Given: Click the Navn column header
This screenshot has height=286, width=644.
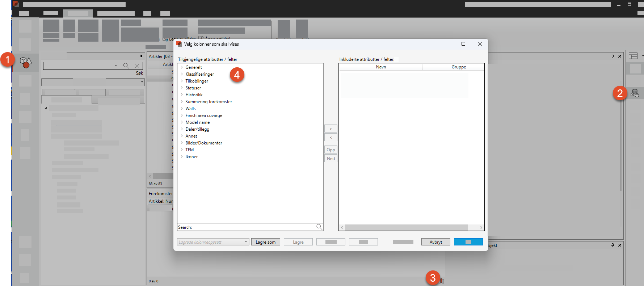Looking at the screenshot, I should click(381, 67).
